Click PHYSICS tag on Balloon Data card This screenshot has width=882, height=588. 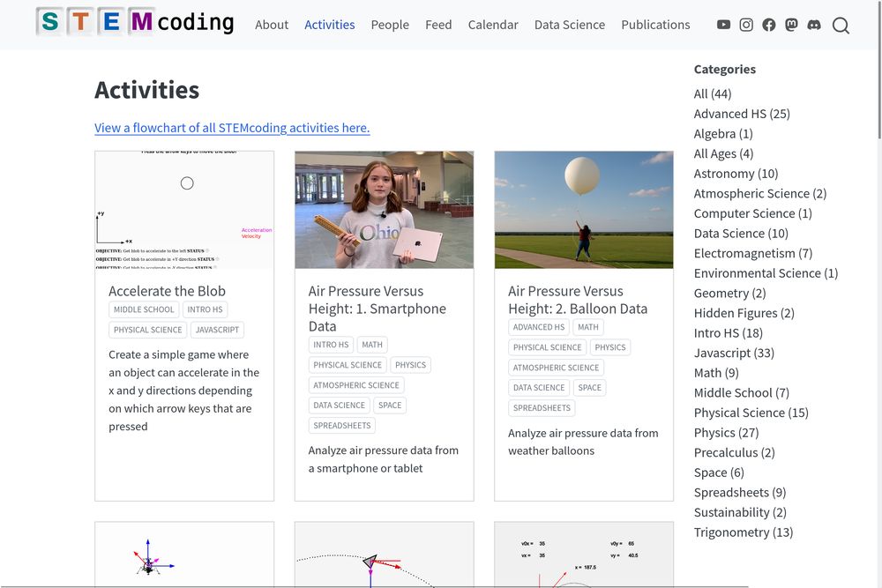tap(609, 347)
